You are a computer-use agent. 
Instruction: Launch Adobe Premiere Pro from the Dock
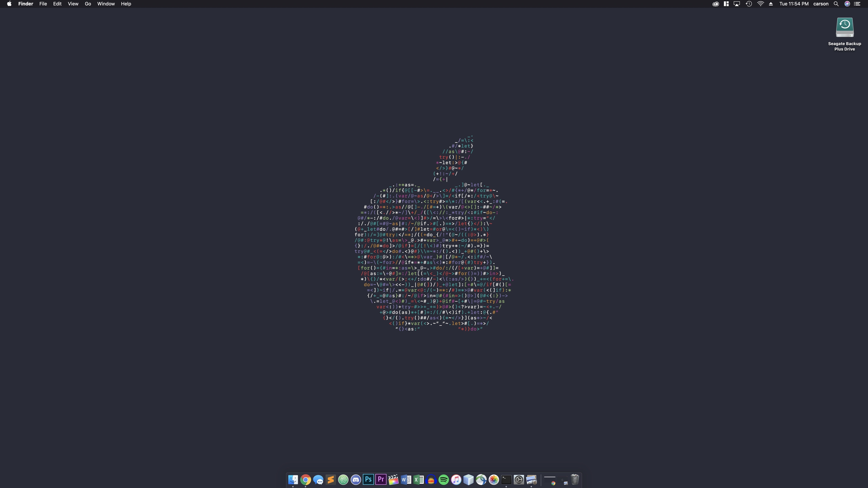[x=381, y=480]
